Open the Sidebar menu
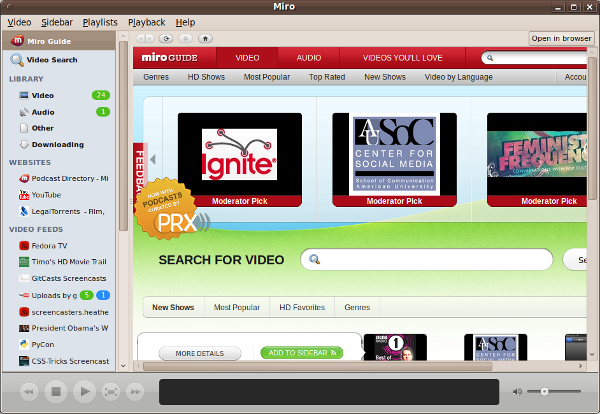Viewport: 600px width, 414px height. pos(57,23)
